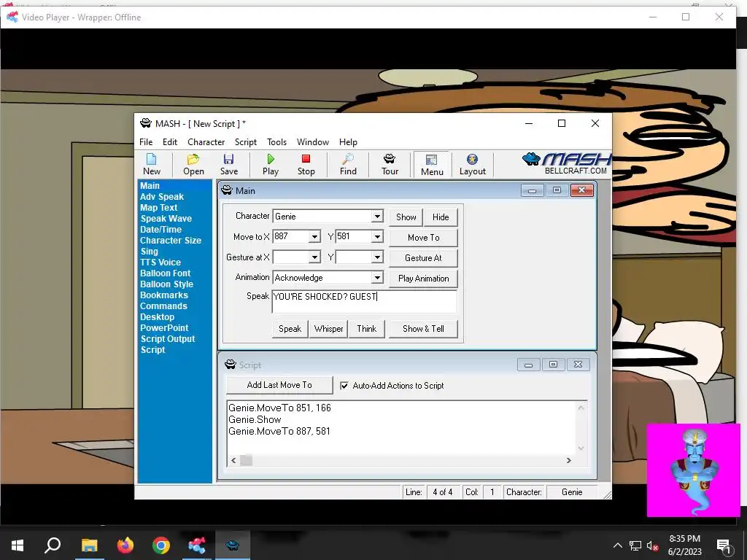The image size is (747, 560).
Task: Save the script using Save icon
Action: [228, 164]
